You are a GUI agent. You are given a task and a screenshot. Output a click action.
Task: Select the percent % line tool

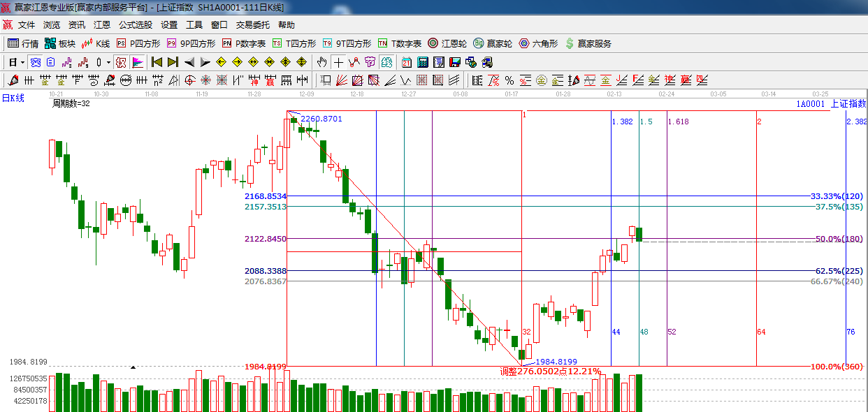(509, 80)
